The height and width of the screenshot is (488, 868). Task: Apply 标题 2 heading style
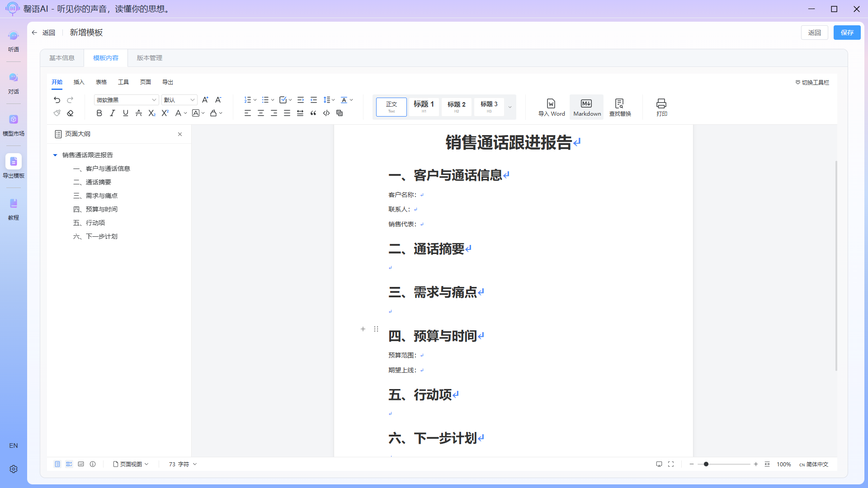coord(457,107)
